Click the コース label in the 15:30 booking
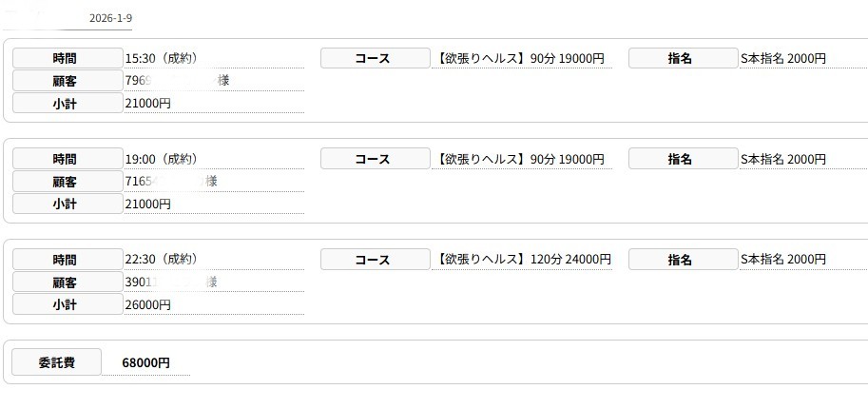 point(375,59)
